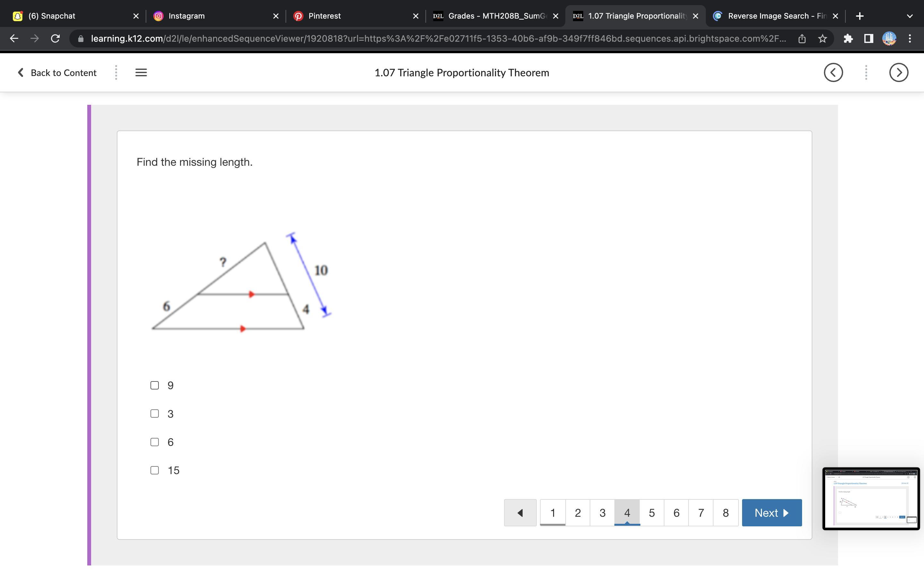Check the answer box for 9
924x577 pixels.
click(155, 385)
